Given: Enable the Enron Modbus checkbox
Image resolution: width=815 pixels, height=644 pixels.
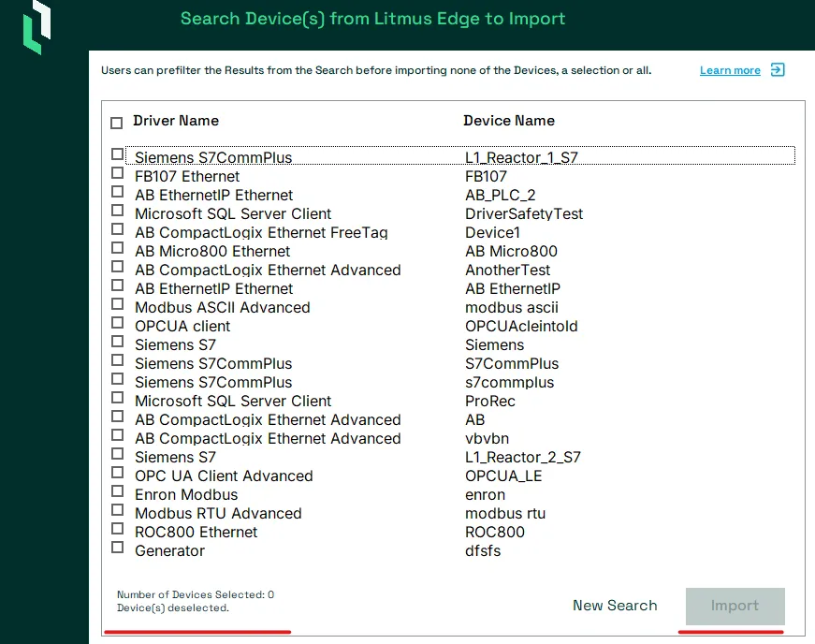Looking at the screenshot, I should 118,491.
